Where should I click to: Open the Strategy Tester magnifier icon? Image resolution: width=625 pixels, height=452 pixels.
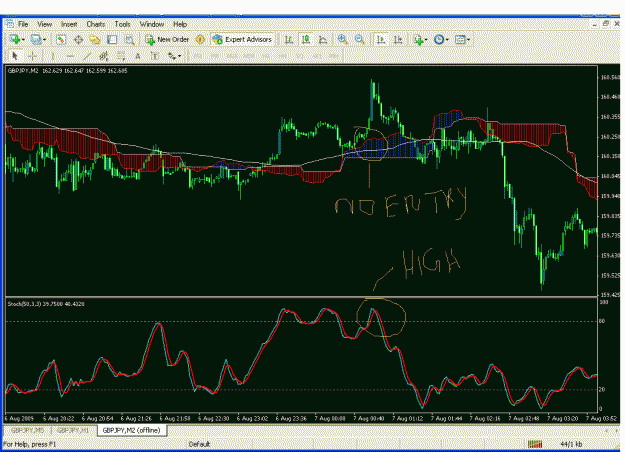click(x=129, y=39)
